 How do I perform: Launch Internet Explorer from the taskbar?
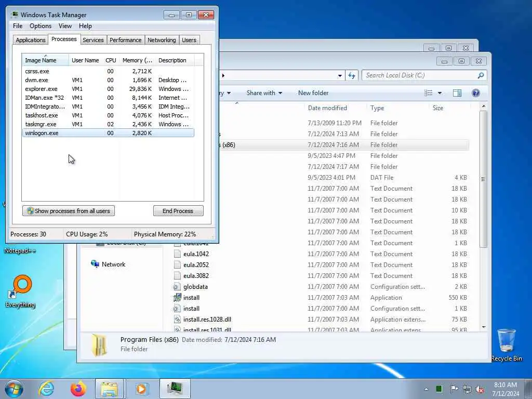(x=46, y=389)
